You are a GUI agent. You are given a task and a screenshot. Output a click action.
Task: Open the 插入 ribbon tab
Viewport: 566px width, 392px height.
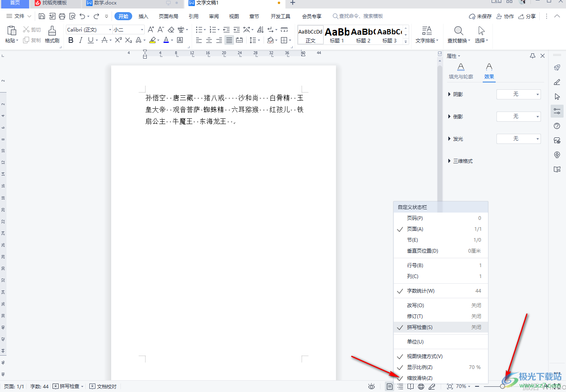click(144, 16)
